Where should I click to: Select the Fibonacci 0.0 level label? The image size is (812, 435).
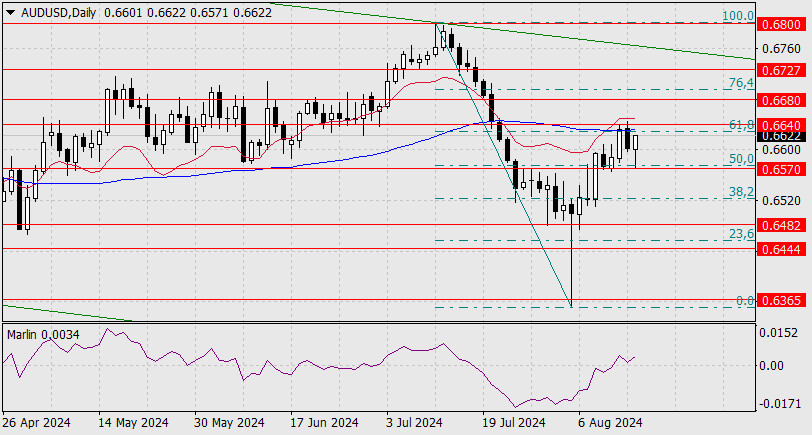pyautogui.click(x=745, y=300)
